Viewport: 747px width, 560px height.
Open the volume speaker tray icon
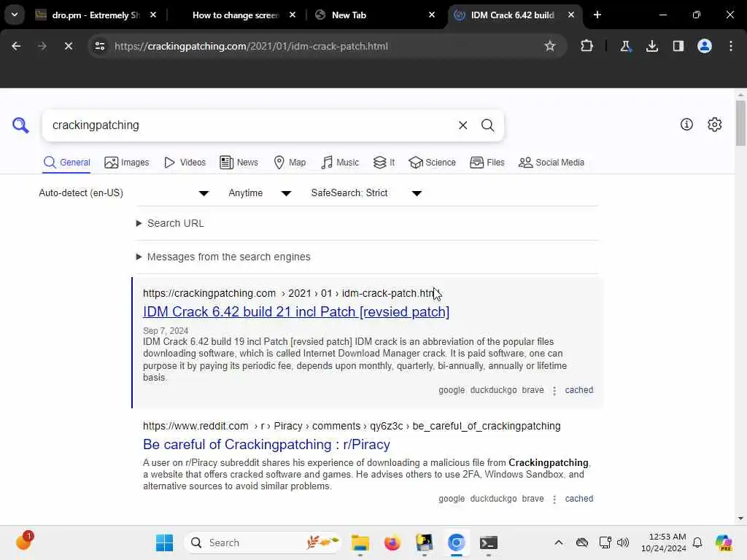coord(623,542)
